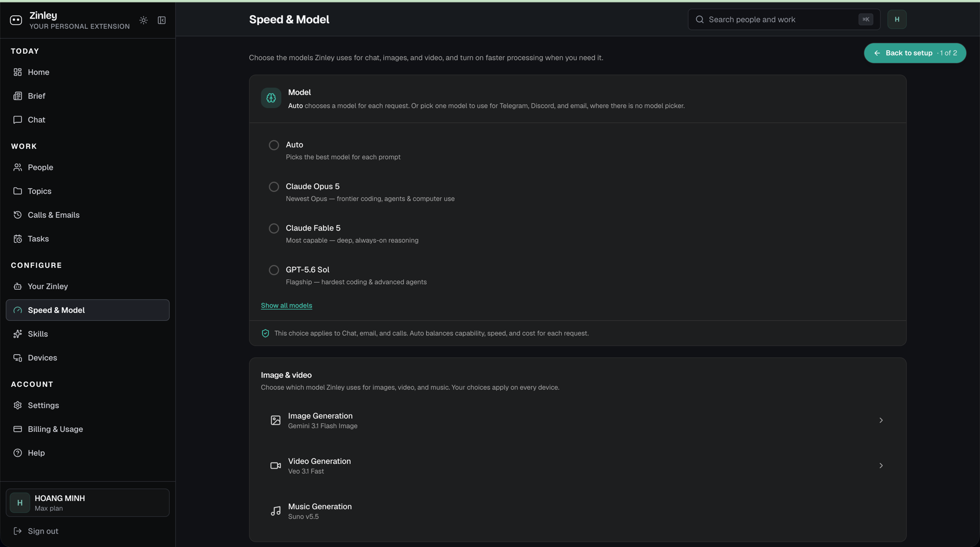Click the Back to setup button
This screenshot has height=547, width=980.
915,53
